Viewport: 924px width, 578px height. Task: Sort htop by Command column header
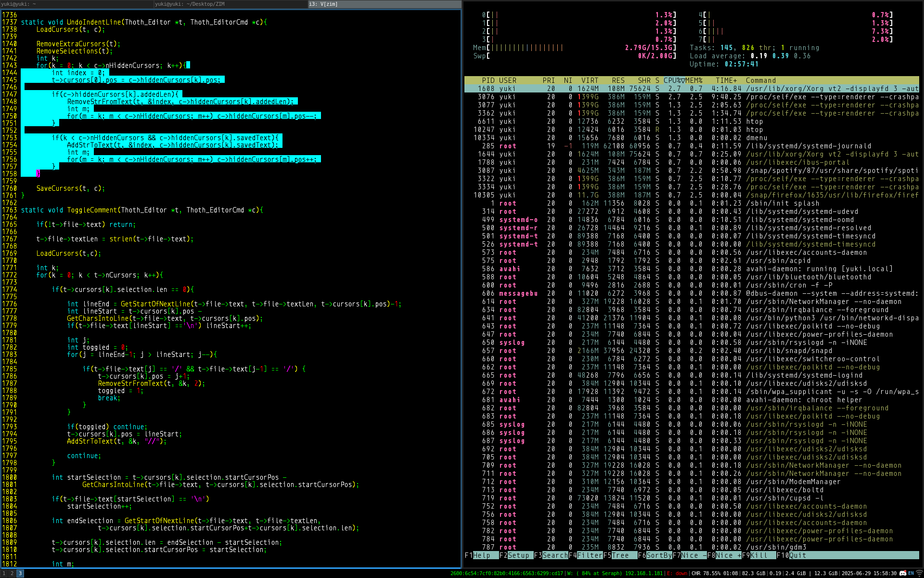pyautogui.click(x=761, y=80)
